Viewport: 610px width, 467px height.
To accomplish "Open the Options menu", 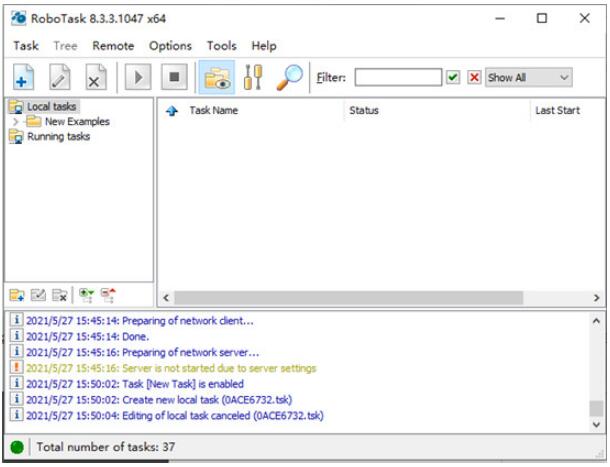I will click(170, 46).
